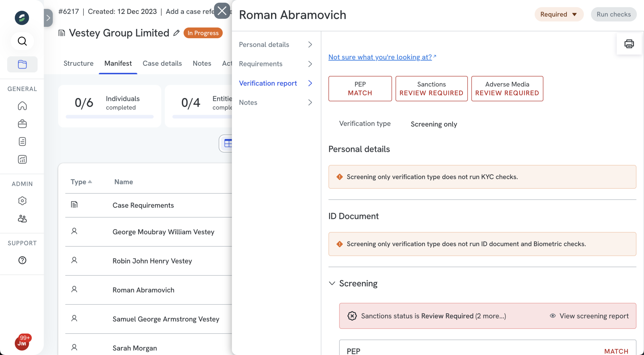
Task: Sort the table by Type column
Action: tap(81, 182)
